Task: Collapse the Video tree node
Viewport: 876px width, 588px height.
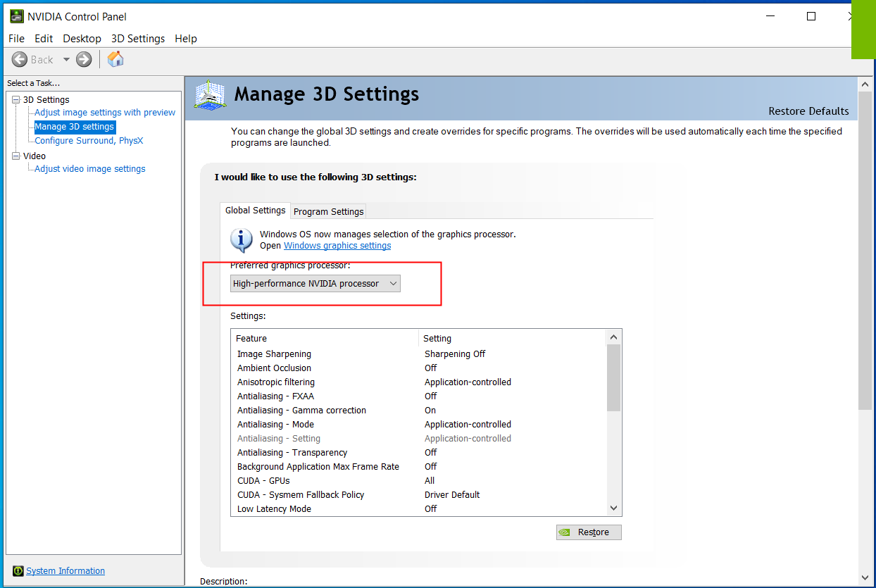Action: coord(16,156)
